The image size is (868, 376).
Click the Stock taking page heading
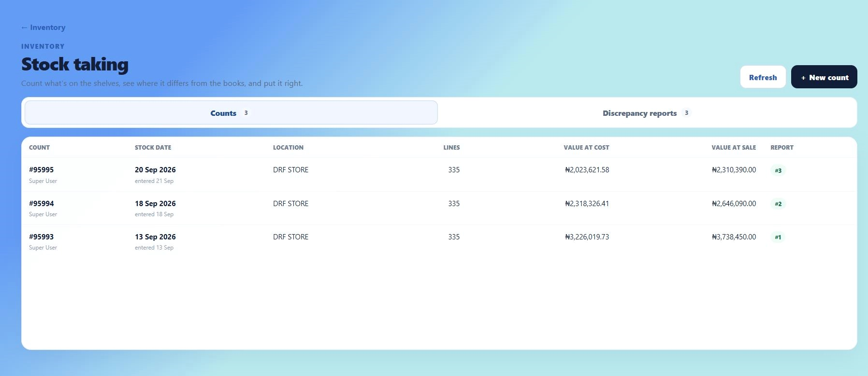[75, 64]
